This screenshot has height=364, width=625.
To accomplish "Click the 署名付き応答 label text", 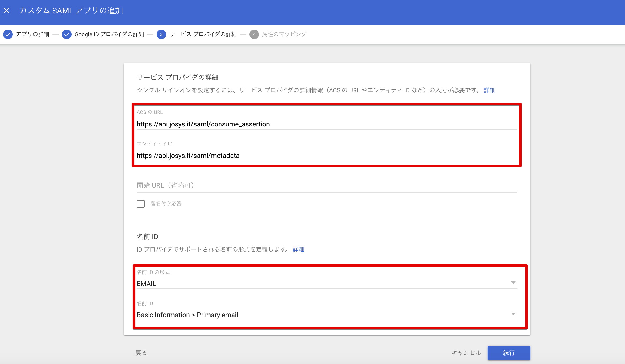I will [166, 203].
